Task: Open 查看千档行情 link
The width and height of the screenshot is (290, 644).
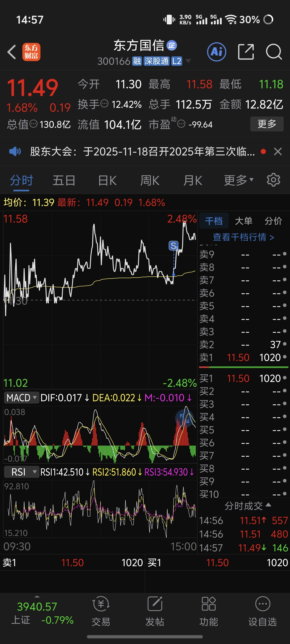Action: click(244, 237)
